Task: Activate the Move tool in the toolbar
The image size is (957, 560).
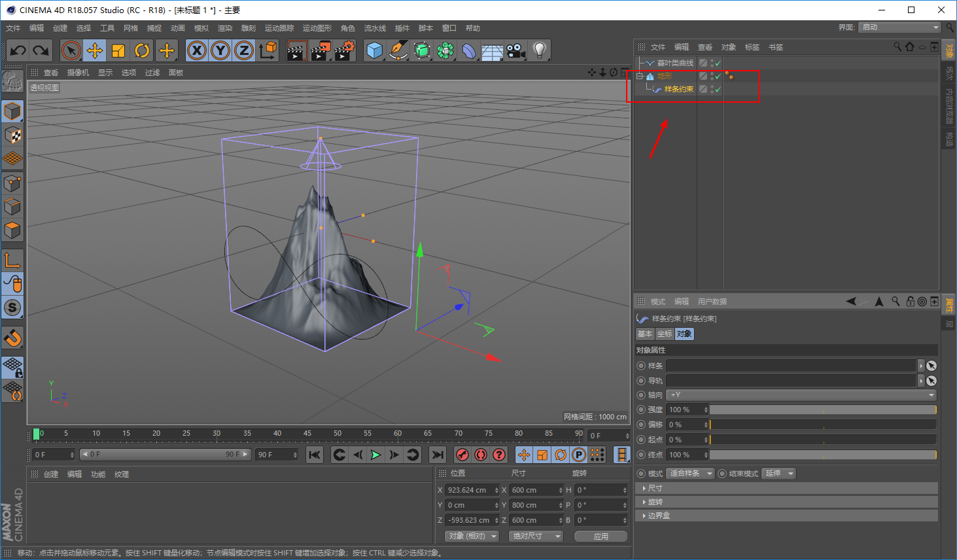Action: coord(95,50)
